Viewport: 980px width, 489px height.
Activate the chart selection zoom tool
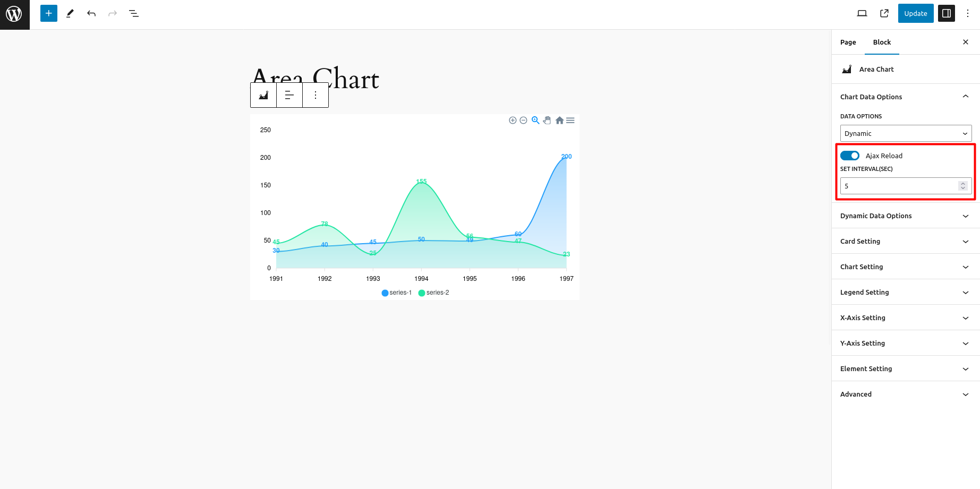(535, 120)
